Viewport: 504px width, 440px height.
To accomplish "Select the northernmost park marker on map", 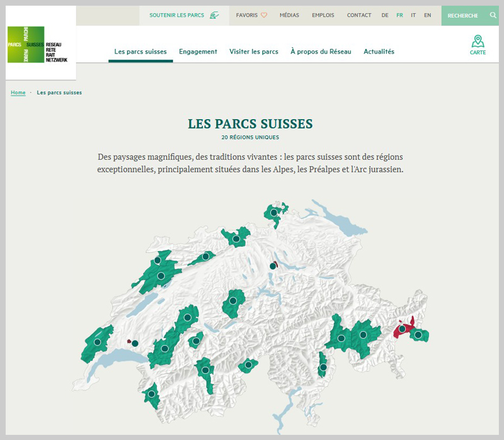I will 274,213.
